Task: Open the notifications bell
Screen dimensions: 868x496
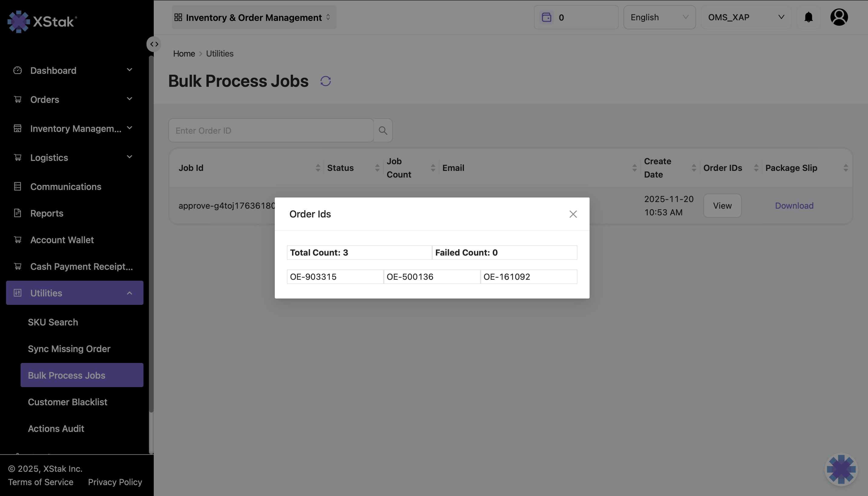Action: (808, 17)
